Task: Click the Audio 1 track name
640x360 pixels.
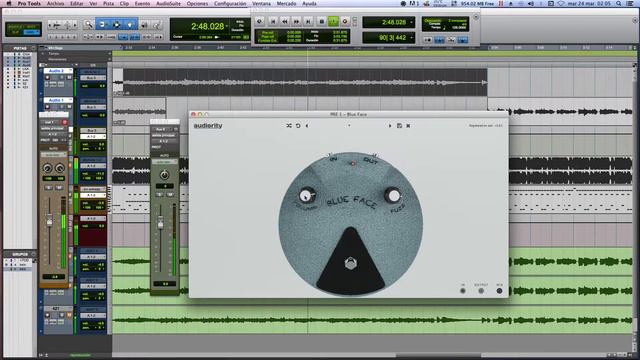Action: 56,100
